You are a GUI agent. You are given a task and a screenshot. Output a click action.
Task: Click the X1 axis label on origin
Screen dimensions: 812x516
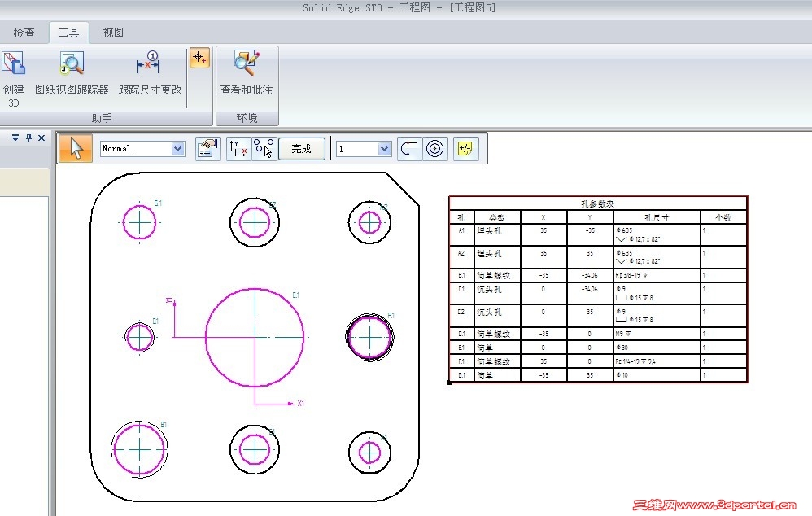(301, 403)
